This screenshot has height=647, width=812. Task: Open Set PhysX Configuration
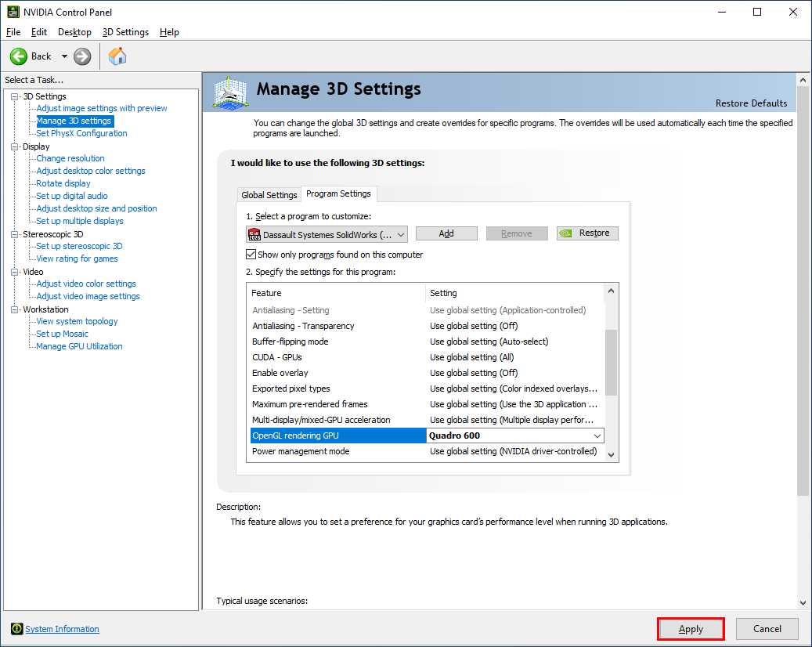pos(81,133)
